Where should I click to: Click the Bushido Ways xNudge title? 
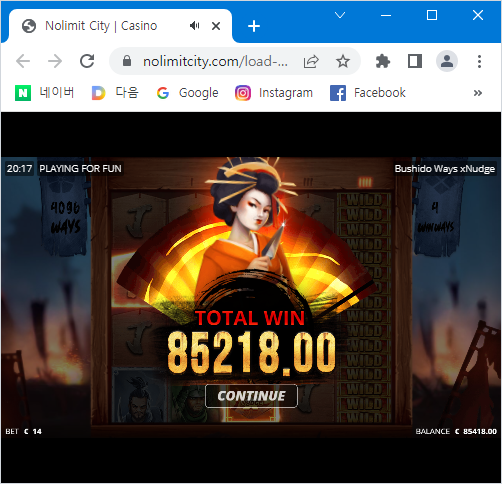[x=445, y=169]
